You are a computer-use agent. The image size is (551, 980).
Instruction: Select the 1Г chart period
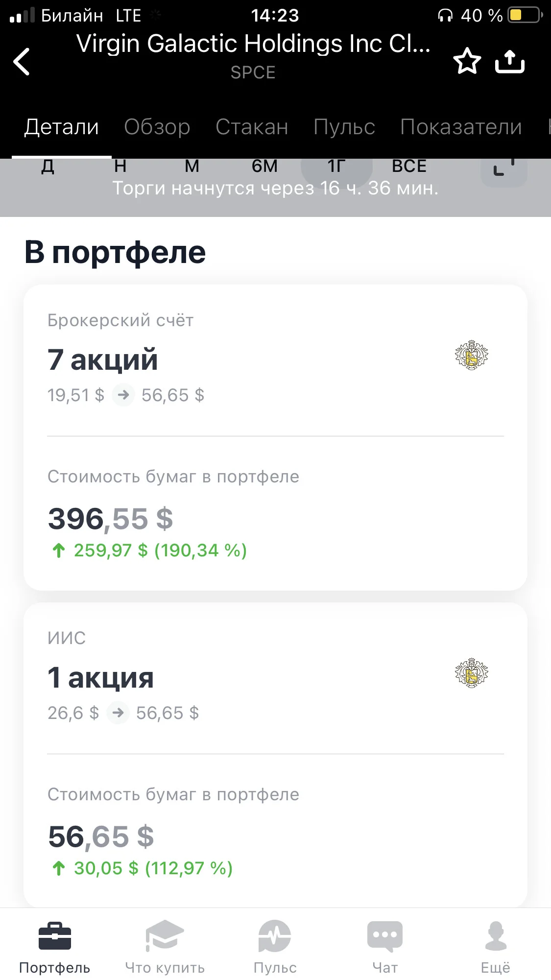click(x=336, y=167)
